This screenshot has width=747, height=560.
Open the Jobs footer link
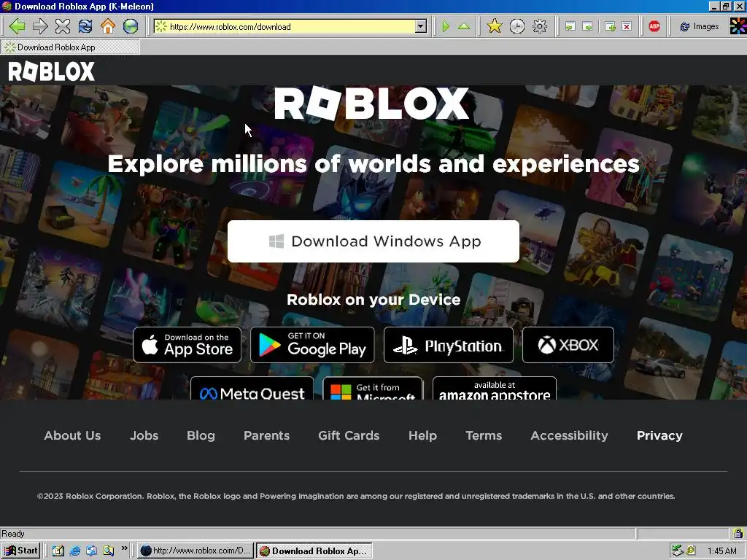[144, 435]
